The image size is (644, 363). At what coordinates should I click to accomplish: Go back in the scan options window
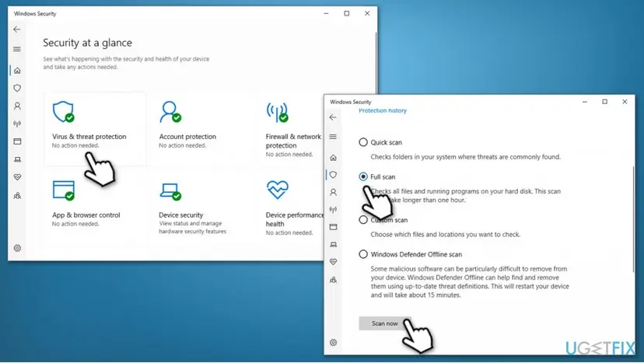pos(333,117)
